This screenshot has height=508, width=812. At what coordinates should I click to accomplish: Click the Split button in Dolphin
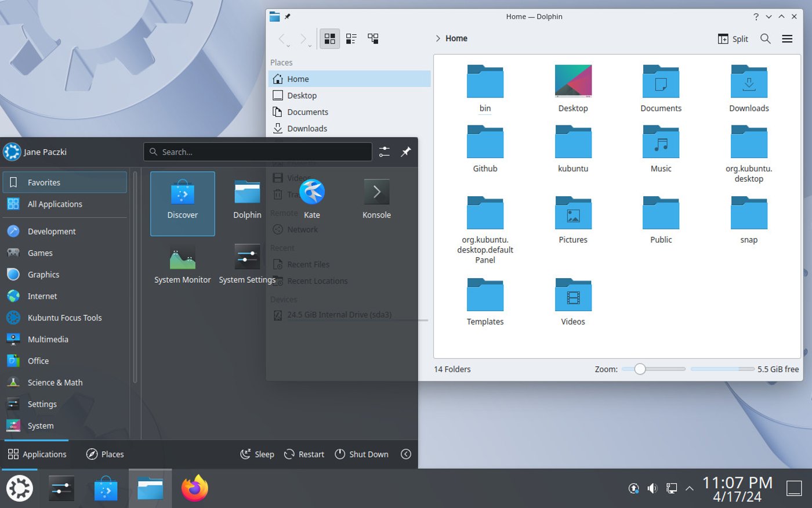(733, 38)
